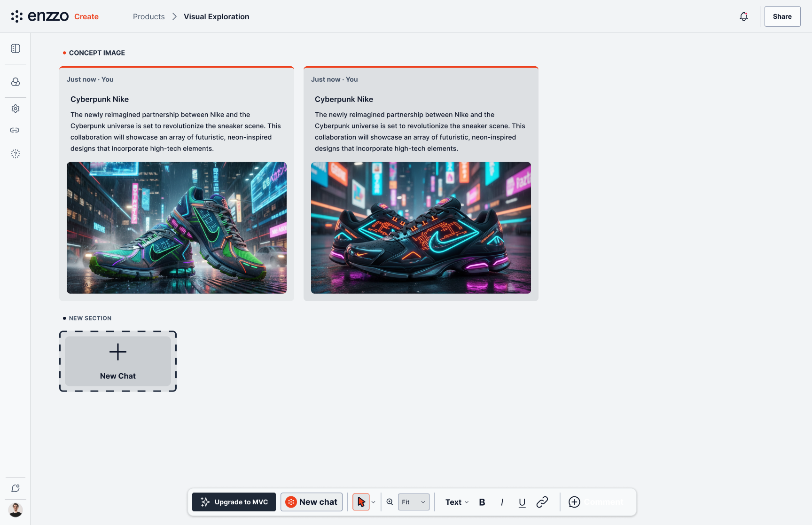Click the NEW SECTION heading
This screenshot has width=812, height=525.
(90, 318)
